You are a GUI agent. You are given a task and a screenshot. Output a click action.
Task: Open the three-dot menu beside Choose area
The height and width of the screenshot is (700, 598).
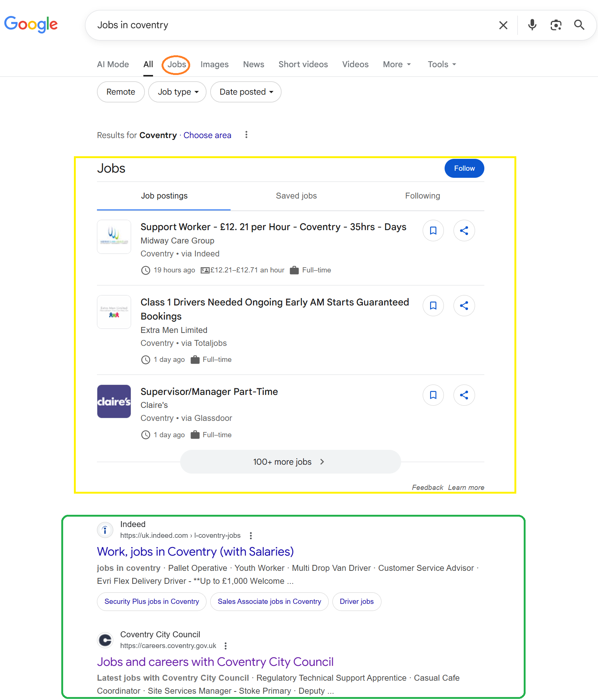(246, 135)
